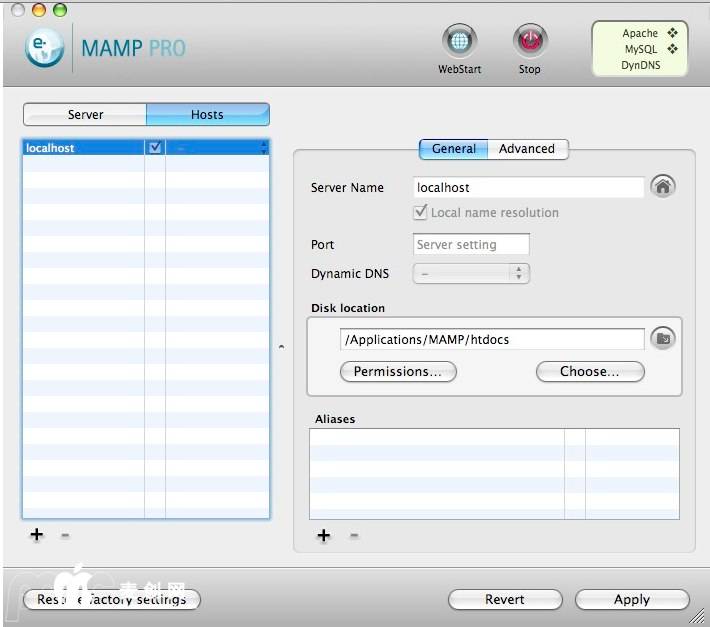
Task: Click the orange minimize window button
Action: 39,10
